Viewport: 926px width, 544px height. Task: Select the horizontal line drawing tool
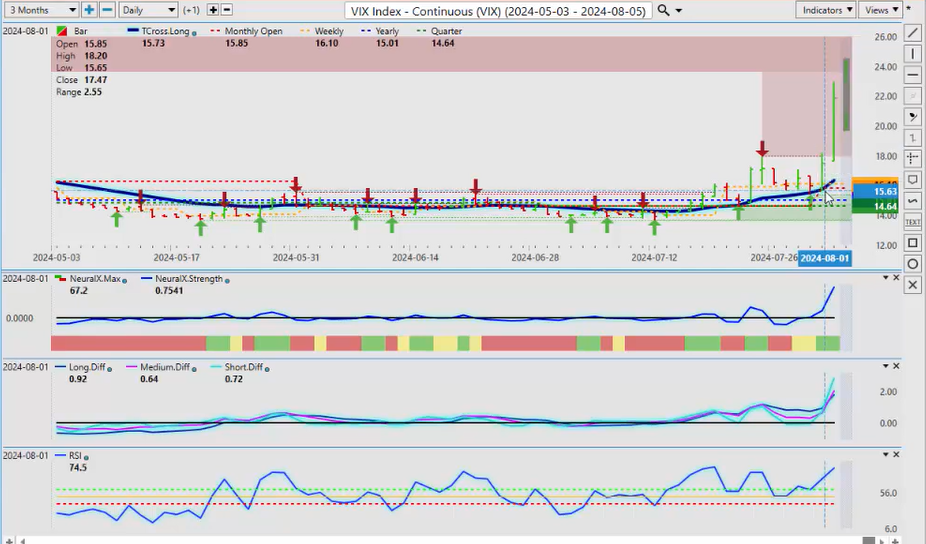click(x=913, y=75)
